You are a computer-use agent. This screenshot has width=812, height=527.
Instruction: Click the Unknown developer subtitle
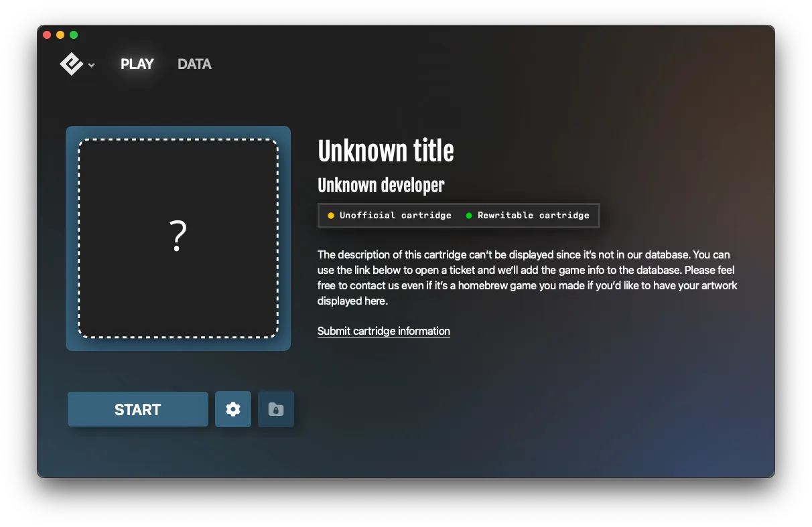pos(381,185)
